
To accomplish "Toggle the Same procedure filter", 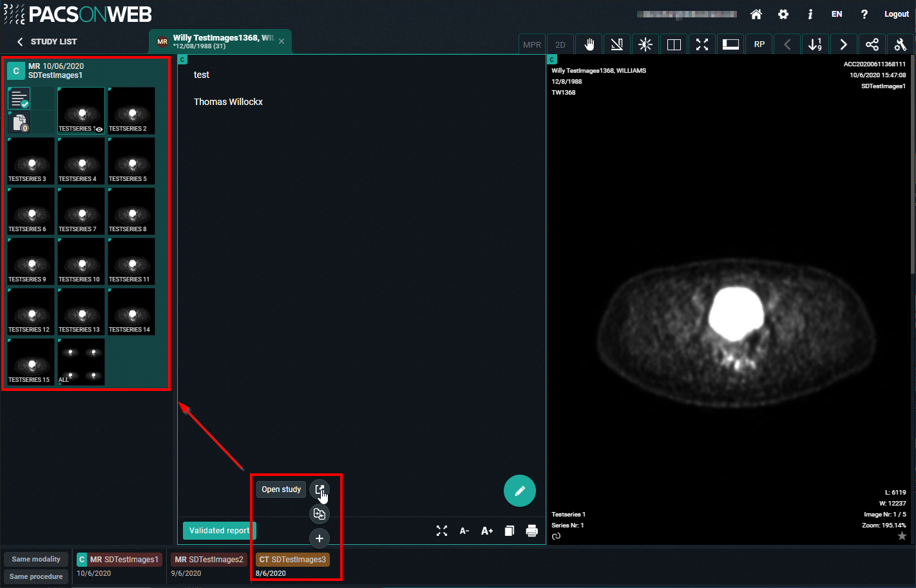I will (x=36, y=576).
